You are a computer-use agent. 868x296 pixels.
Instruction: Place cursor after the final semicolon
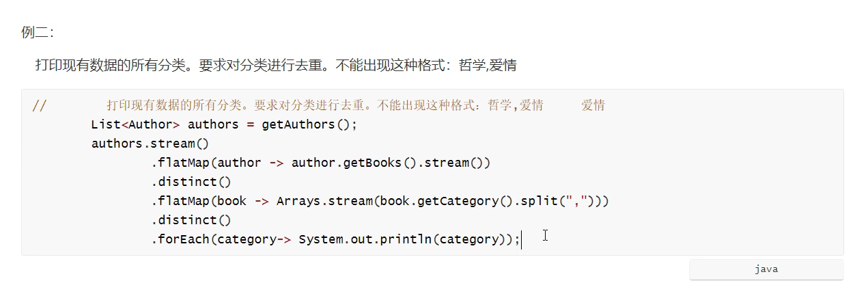[x=522, y=239]
